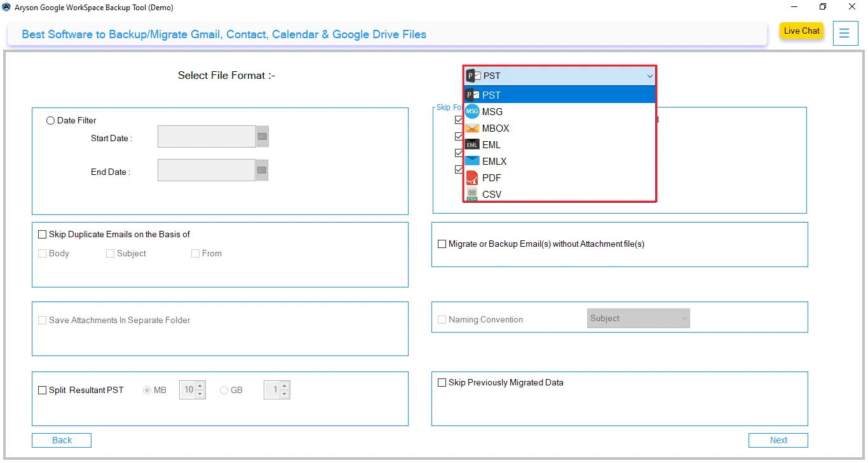Click the Next button

click(778, 439)
